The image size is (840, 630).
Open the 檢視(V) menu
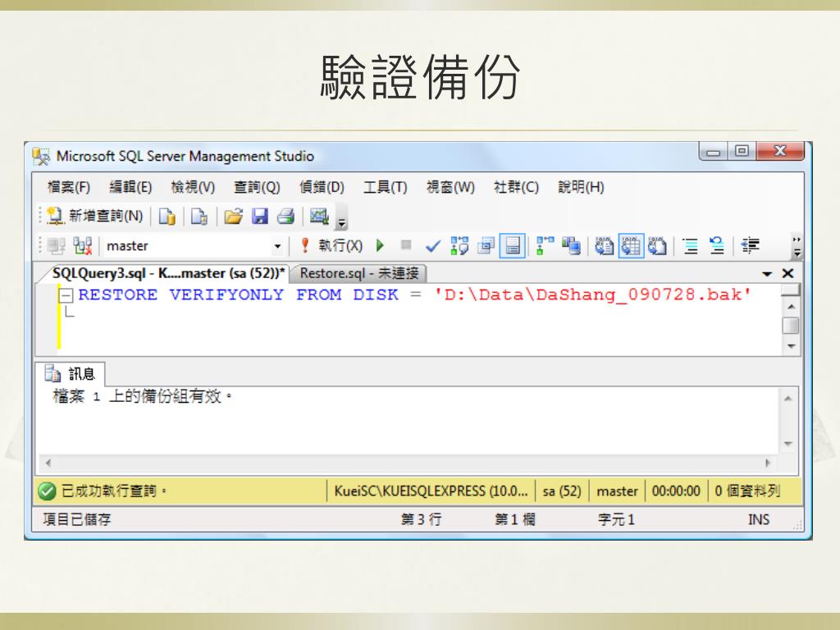(193, 187)
